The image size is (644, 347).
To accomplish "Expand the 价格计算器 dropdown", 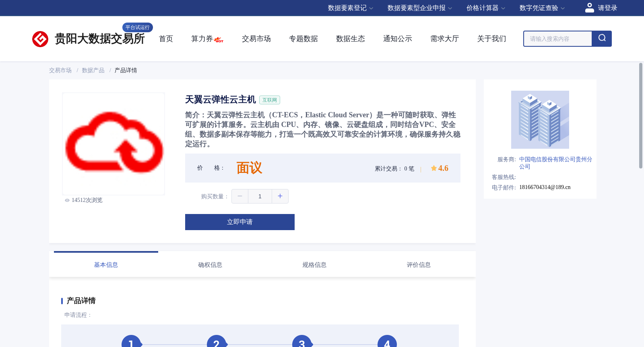I will point(486,8).
